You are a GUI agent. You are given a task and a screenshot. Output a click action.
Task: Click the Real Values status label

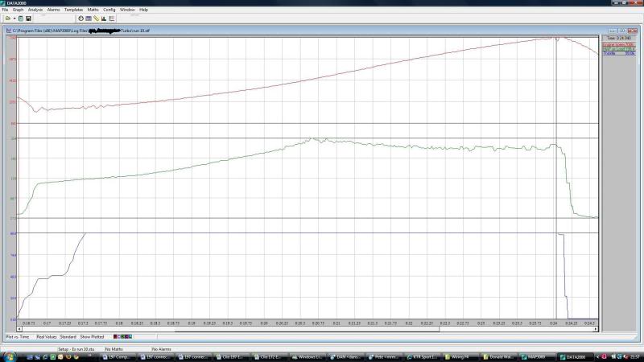[46, 336]
